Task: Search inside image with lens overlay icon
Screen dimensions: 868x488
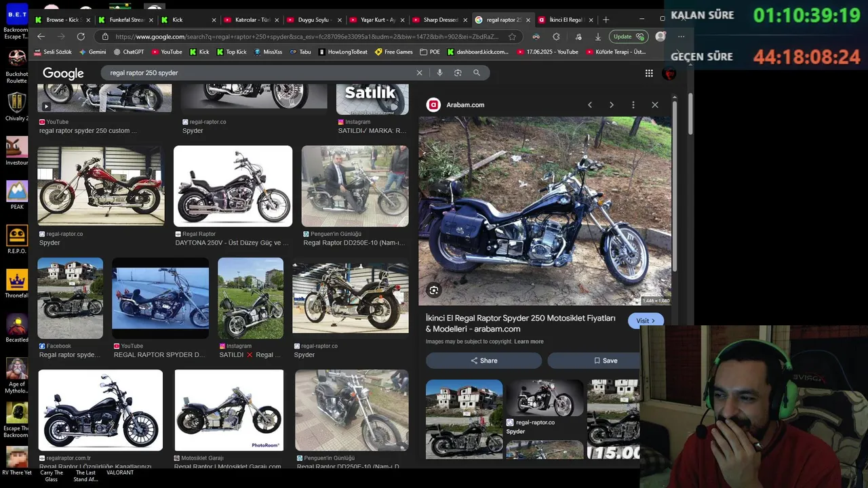Action: [x=434, y=291]
